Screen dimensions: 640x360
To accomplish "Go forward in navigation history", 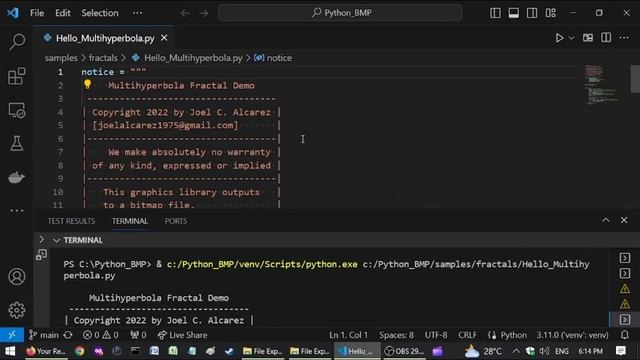I will pyautogui.click(x=204, y=13).
